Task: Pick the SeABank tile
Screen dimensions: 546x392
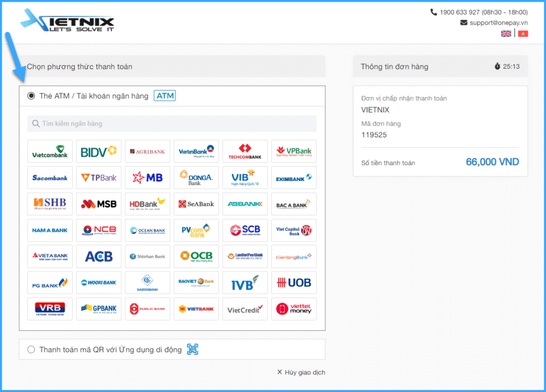Action: 196,204
